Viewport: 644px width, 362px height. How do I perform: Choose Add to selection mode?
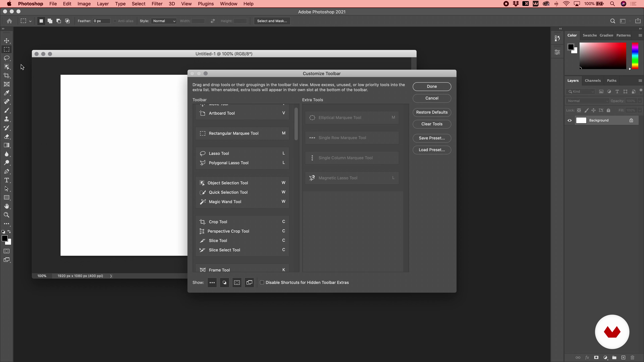tap(50, 21)
